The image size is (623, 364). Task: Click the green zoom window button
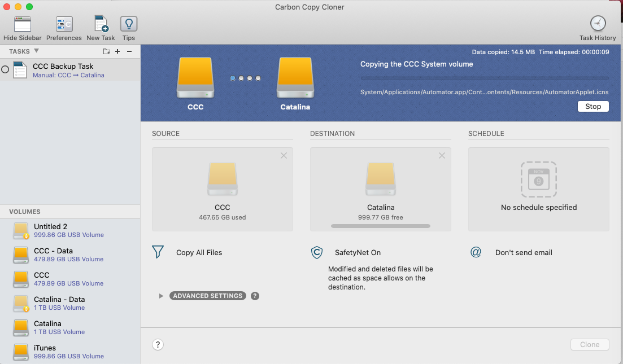click(29, 7)
